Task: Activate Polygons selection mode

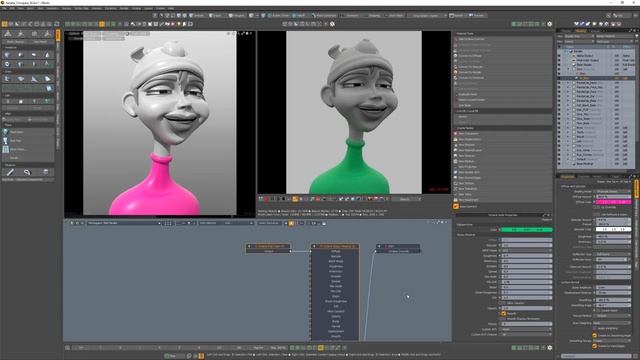Action: tap(237, 16)
